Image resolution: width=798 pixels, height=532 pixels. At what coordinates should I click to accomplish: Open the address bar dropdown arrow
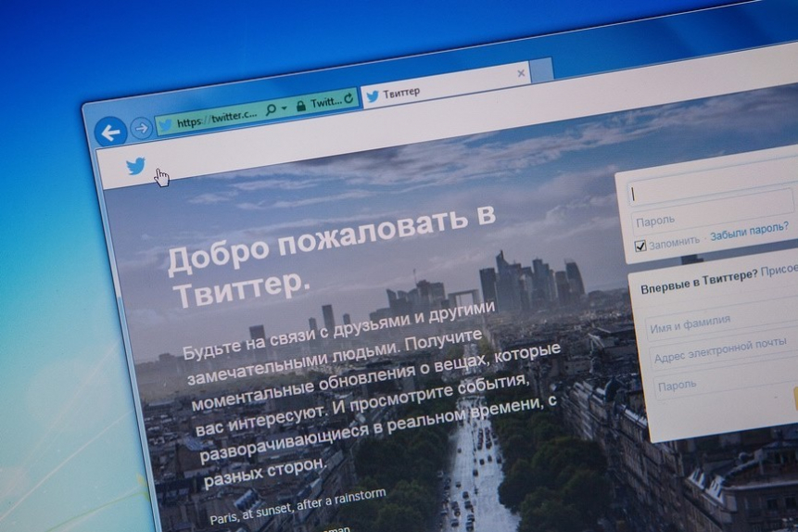pyautogui.click(x=284, y=108)
